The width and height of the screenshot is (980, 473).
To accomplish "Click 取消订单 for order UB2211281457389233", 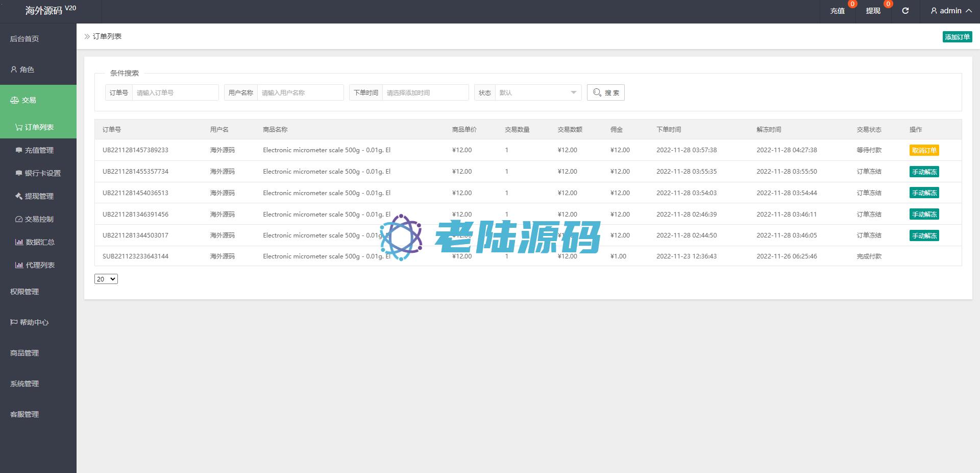I will point(924,150).
